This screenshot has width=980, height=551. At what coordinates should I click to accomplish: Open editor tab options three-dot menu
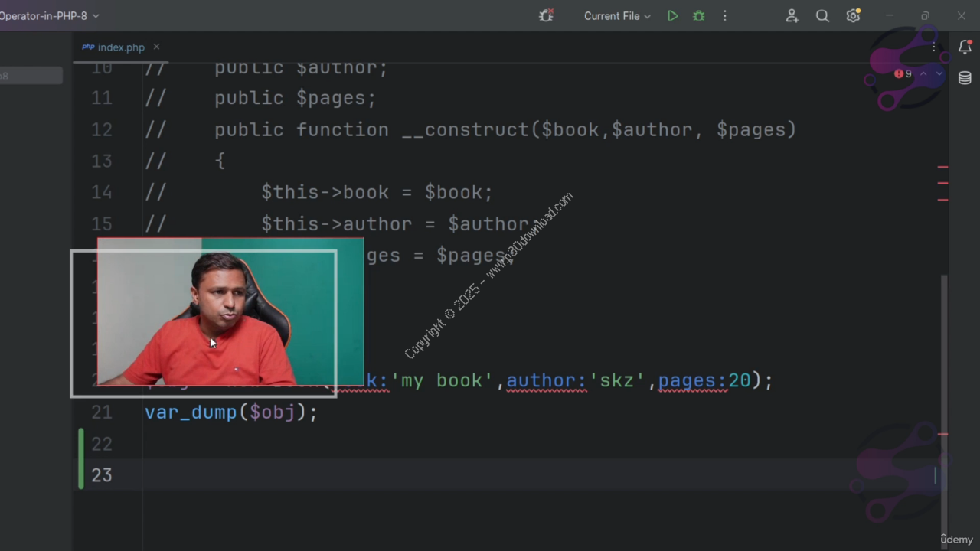[933, 47]
